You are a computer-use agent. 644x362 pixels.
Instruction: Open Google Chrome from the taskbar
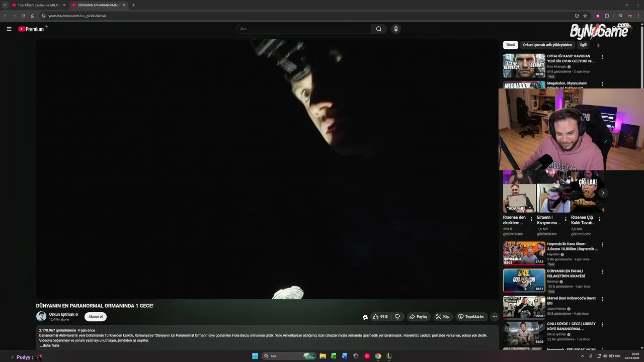click(378, 356)
